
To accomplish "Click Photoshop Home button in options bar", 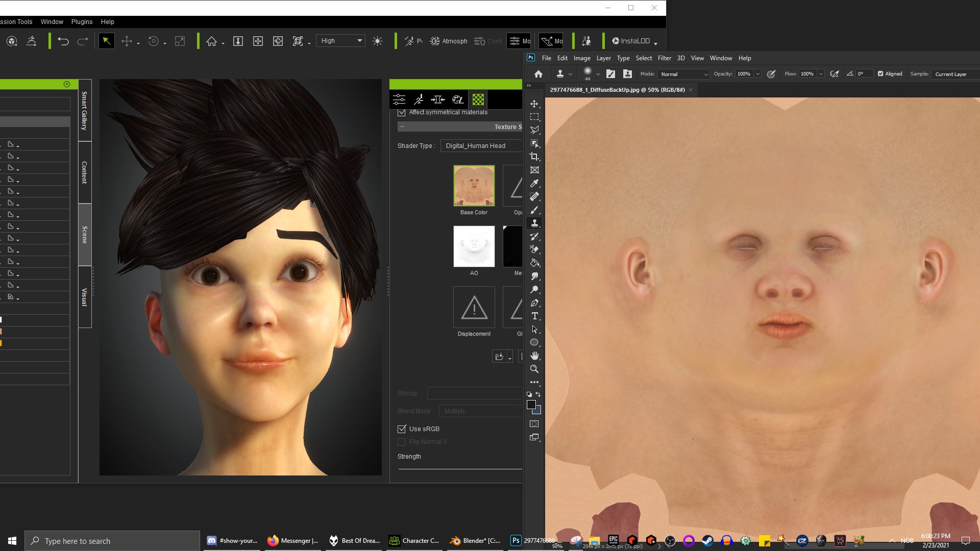I will click(538, 74).
